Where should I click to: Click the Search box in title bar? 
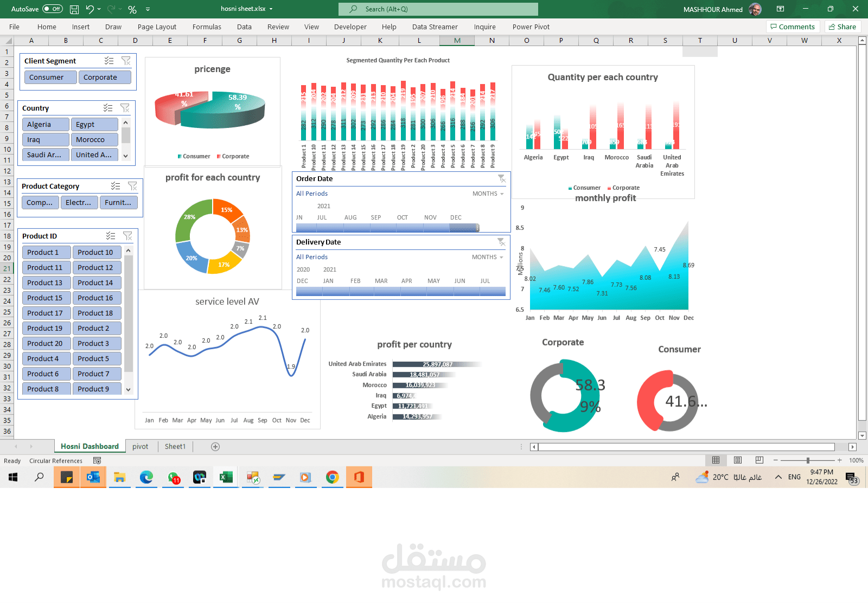(438, 9)
